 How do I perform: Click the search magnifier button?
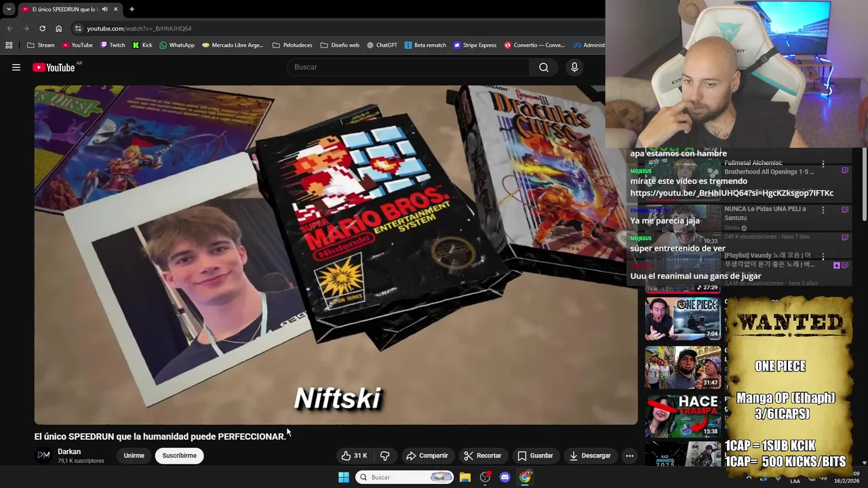(544, 67)
